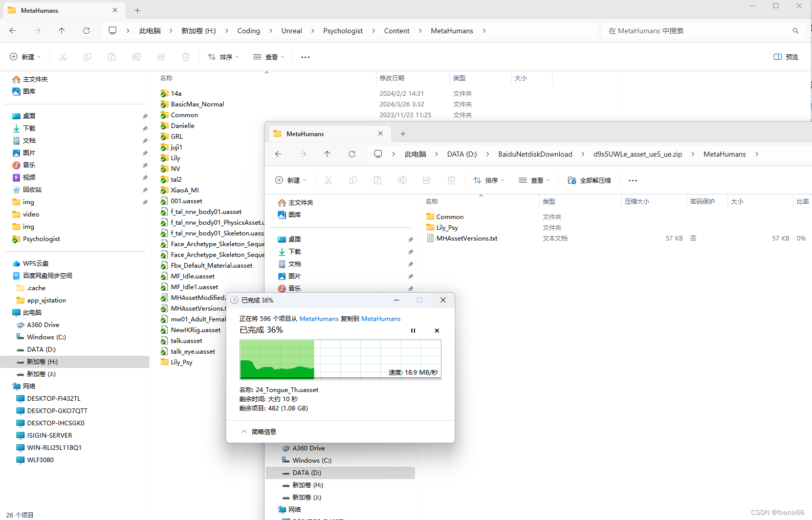Click Paste icon in back window toolbar
812x520 pixels.
tap(112, 57)
